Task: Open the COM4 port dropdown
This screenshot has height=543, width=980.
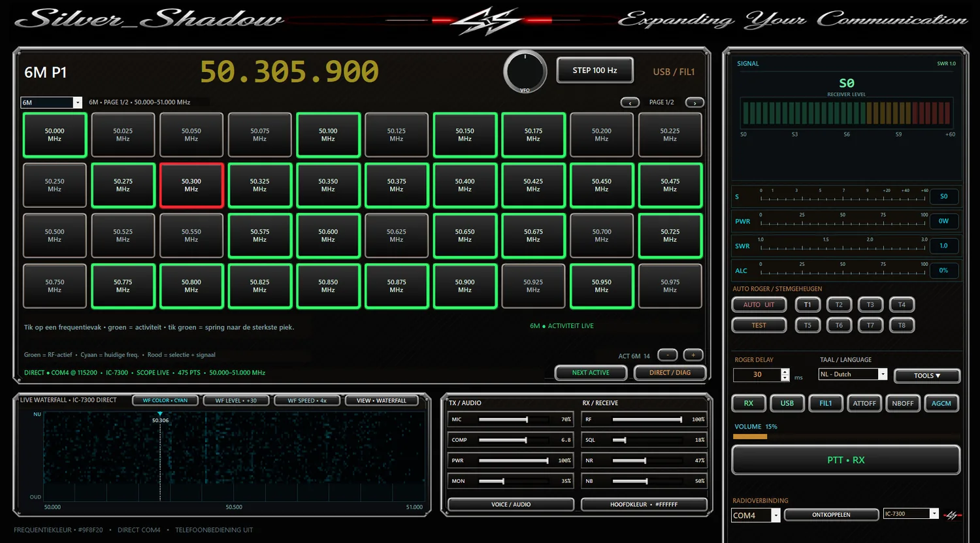Action: (x=756, y=516)
